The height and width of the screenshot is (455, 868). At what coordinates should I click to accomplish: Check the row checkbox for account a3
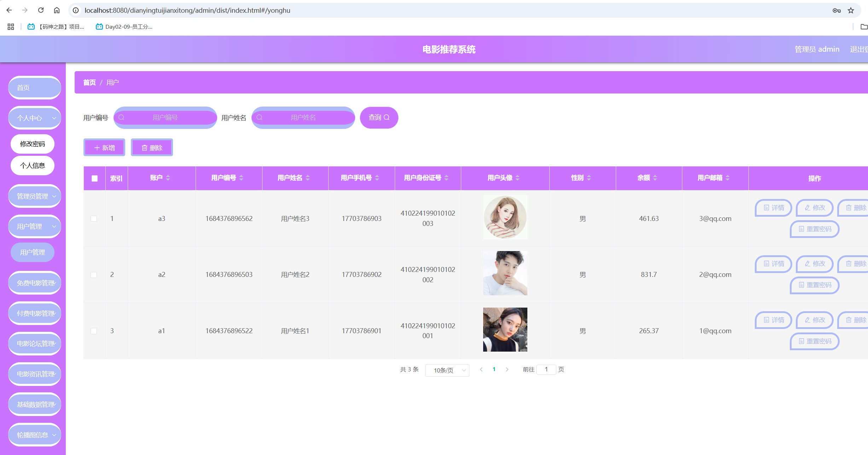point(94,218)
